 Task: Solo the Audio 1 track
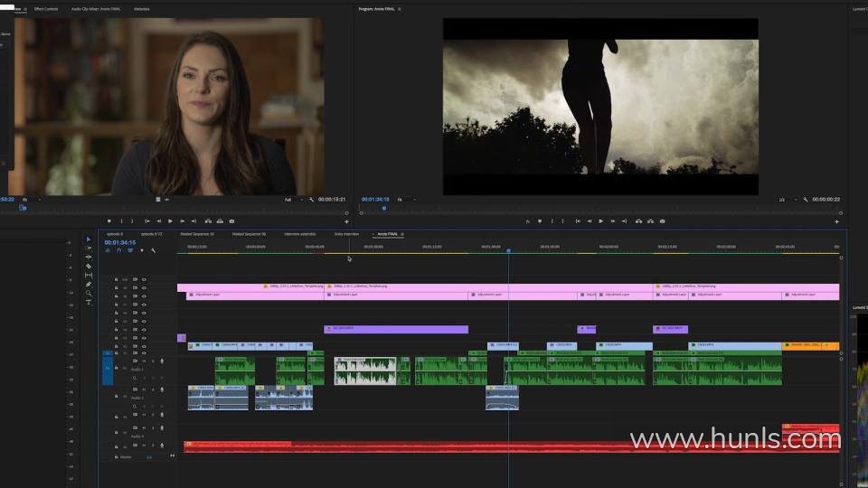point(153,361)
